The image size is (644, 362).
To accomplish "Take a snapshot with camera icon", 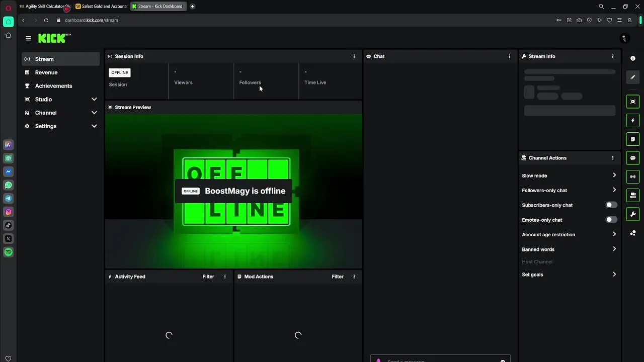I will point(579,20).
